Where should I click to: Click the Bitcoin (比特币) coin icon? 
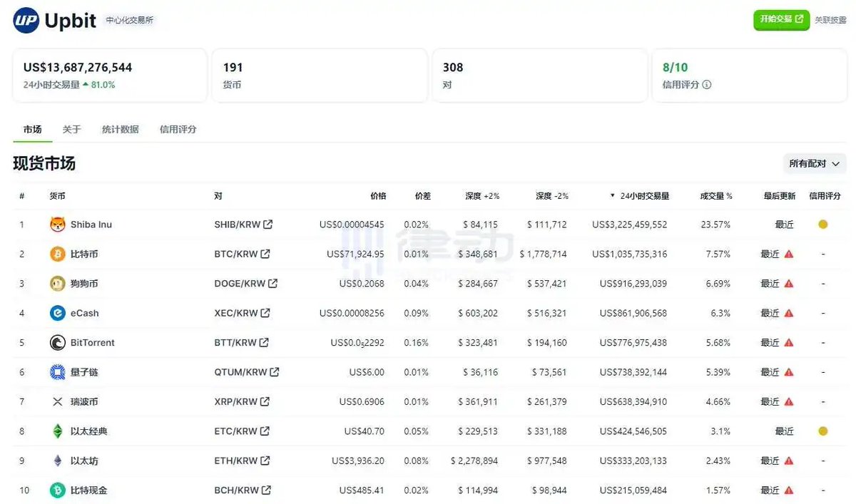click(x=58, y=253)
